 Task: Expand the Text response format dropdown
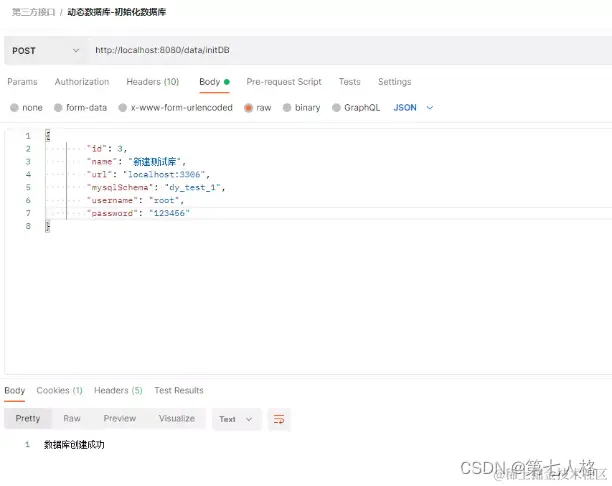tap(236, 419)
